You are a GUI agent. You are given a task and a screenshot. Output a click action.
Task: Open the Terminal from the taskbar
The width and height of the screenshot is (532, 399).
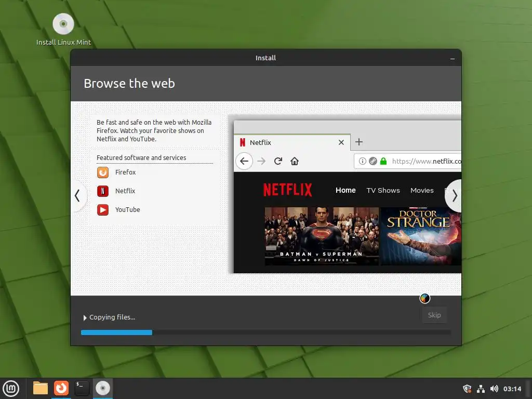click(x=82, y=388)
